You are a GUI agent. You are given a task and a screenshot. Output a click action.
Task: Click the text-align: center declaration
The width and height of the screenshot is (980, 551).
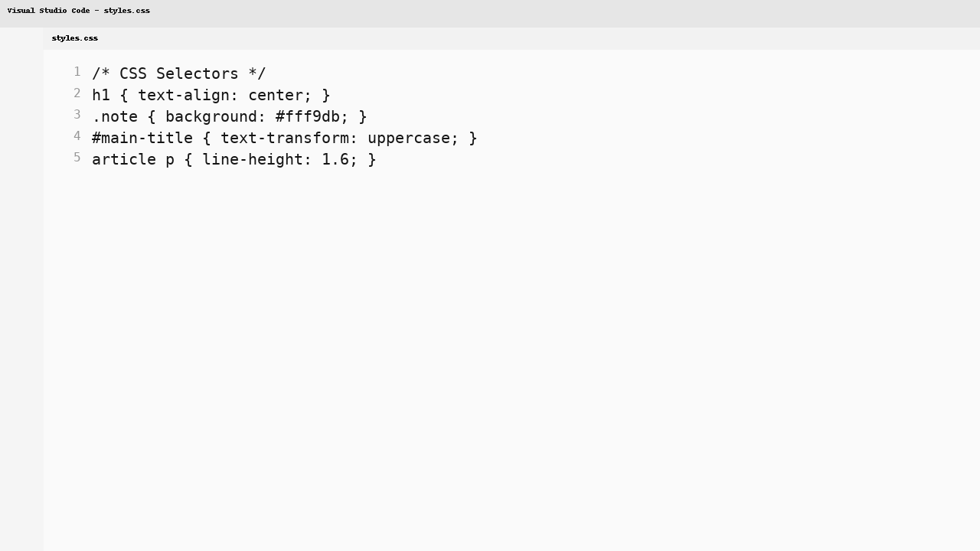(222, 95)
